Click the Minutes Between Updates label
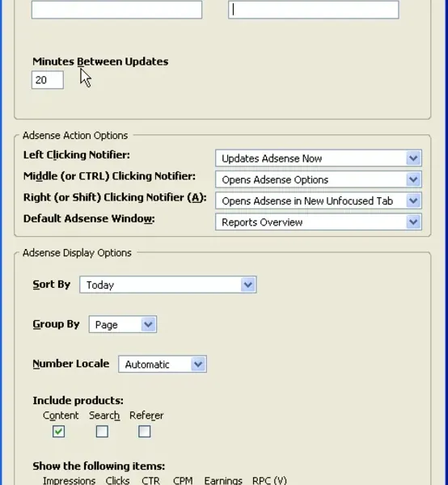 (x=100, y=61)
